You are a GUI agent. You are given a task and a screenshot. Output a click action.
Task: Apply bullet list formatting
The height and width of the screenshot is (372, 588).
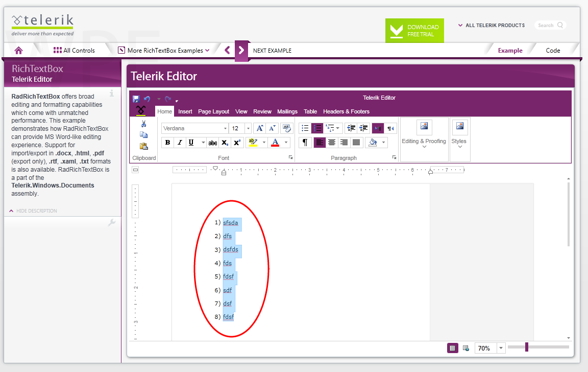305,128
